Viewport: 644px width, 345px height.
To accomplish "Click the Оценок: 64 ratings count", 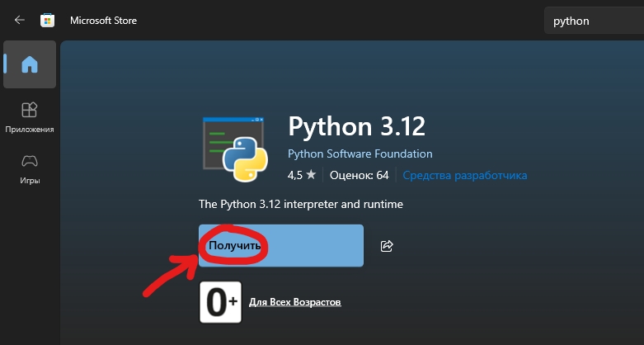I will pyautogui.click(x=359, y=175).
